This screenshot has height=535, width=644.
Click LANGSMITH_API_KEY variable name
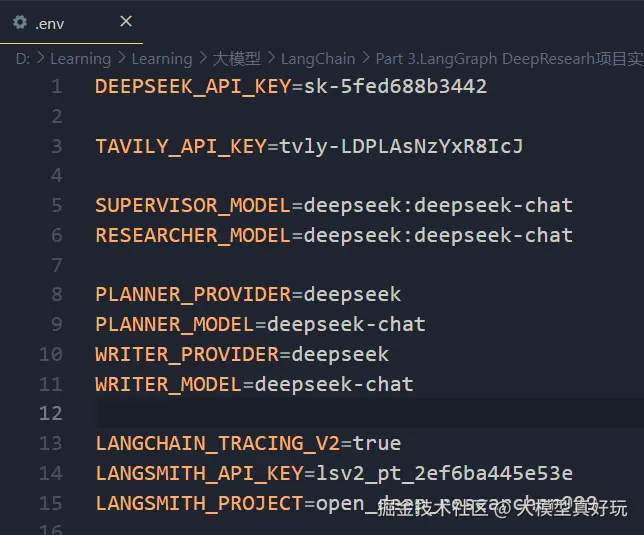tap(199, 474)
